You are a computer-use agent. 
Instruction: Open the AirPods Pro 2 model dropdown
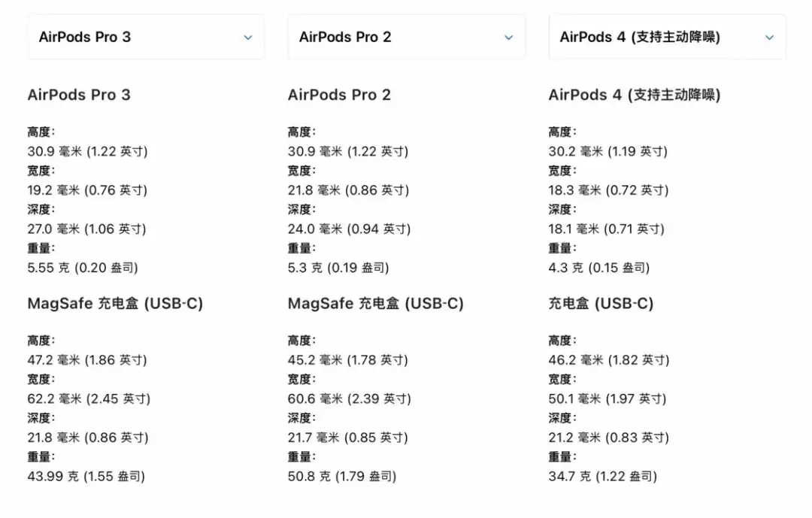click(x=404, y=37)
